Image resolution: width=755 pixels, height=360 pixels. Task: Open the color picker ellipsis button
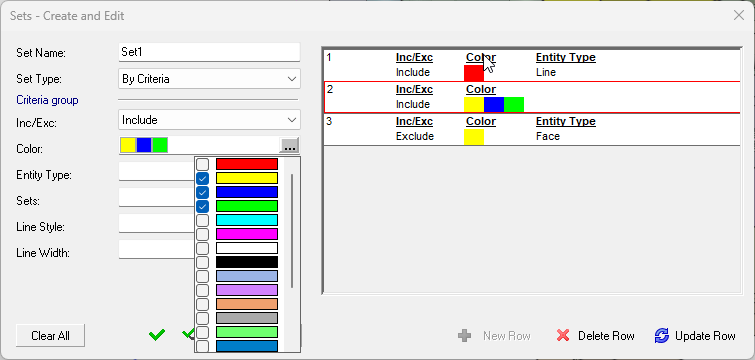(289, 146)
